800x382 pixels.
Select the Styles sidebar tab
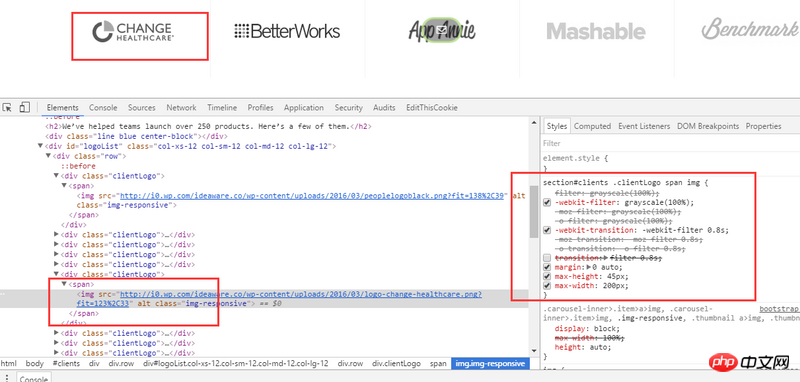tap(557, 126)
